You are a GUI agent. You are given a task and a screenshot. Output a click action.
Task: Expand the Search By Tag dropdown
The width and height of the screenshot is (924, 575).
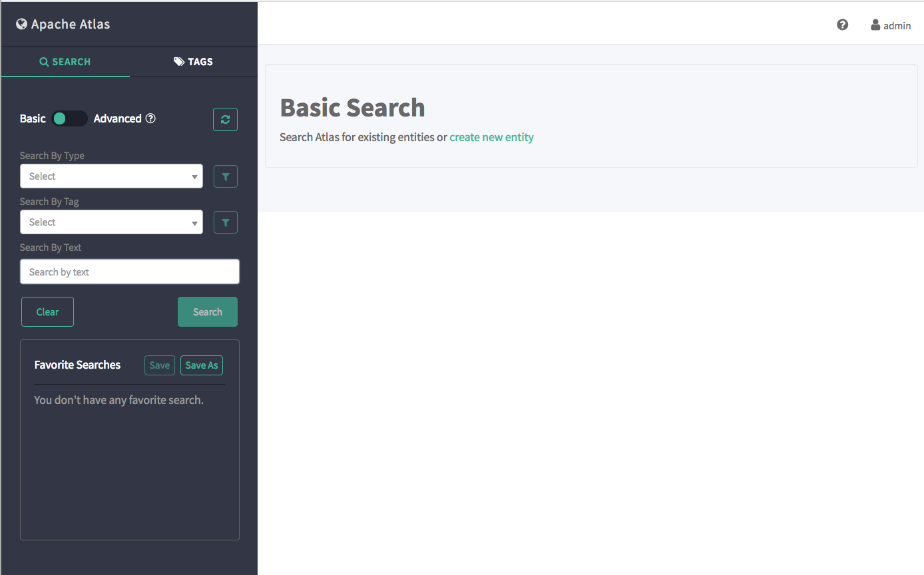tap(111, 222)
